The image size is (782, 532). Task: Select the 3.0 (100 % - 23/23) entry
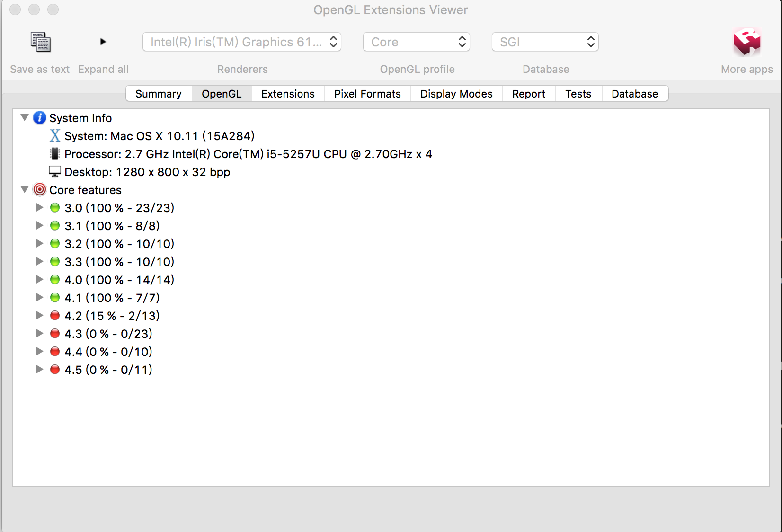coord(119,208)
